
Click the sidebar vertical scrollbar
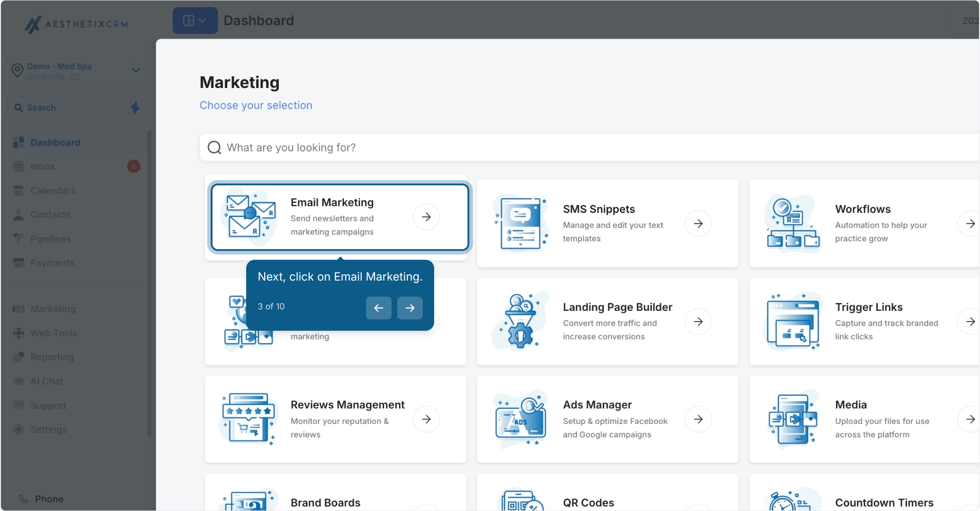(x=150, y=284)
